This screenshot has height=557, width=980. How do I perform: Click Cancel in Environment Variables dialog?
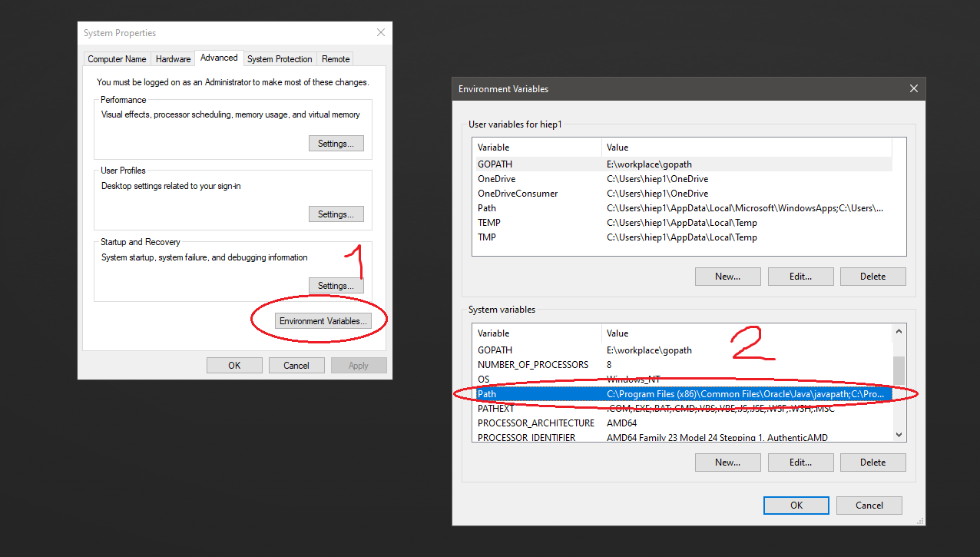869,506
